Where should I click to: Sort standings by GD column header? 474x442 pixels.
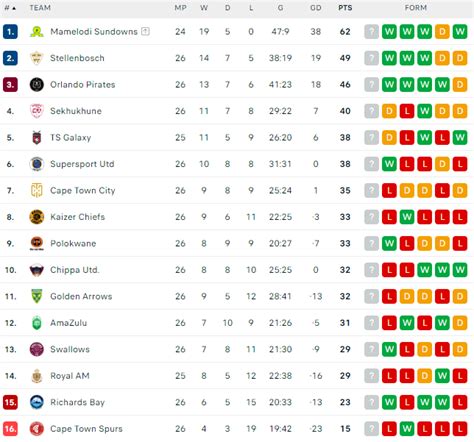(315, 8)
